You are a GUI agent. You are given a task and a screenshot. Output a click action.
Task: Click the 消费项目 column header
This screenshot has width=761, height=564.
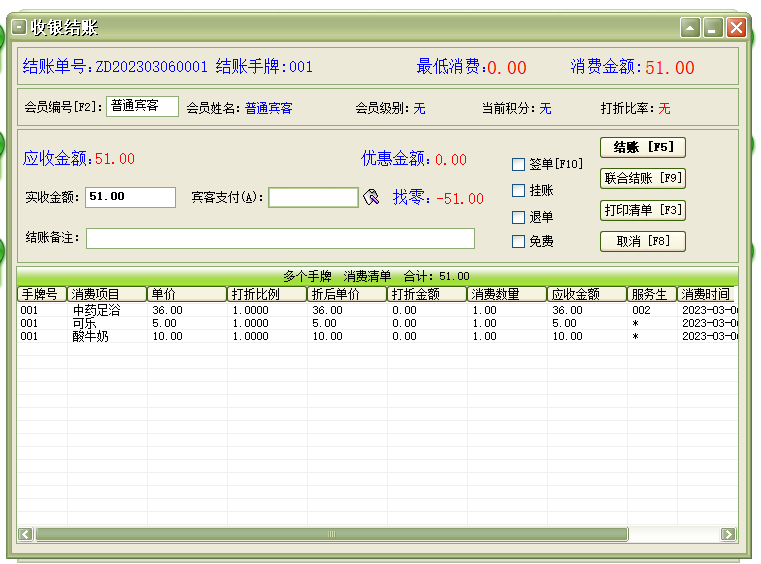tap(107, 294)
